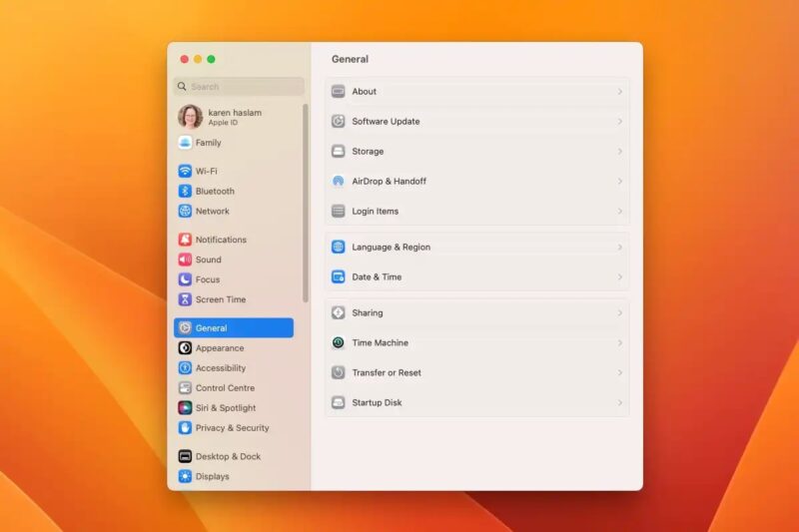
Task: Open Notifications in the sidebar
Action: tap(221, 240)
